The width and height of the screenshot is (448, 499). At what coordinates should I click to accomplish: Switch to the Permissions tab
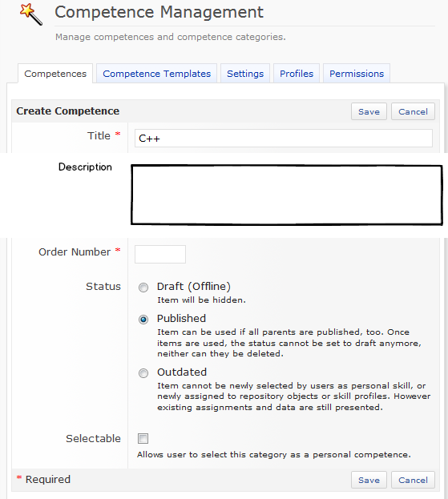click(x=357, y=74)
